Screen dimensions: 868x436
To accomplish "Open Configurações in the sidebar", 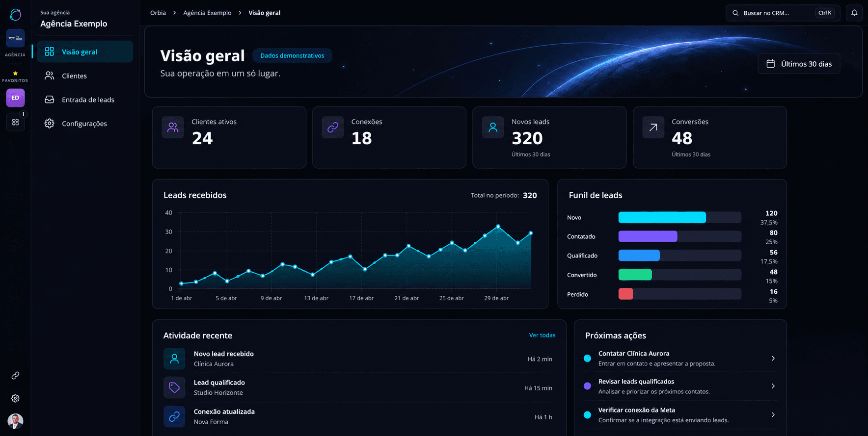I will tap(85, 124).
